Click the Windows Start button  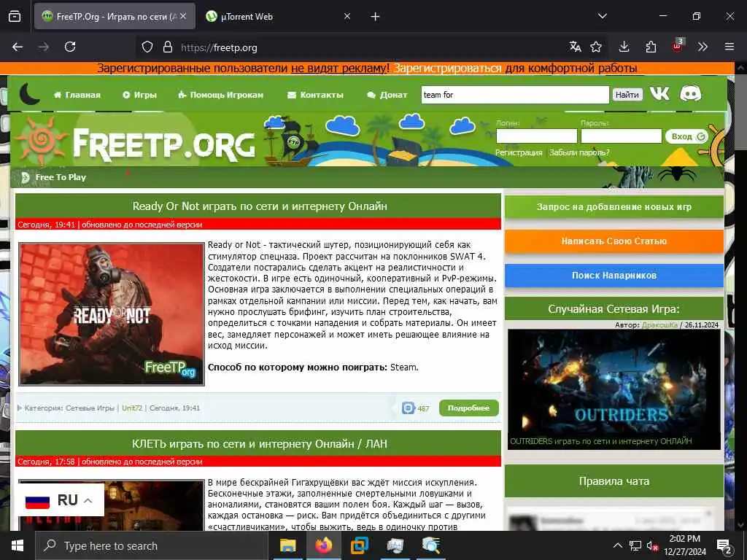tap(18, 545)
